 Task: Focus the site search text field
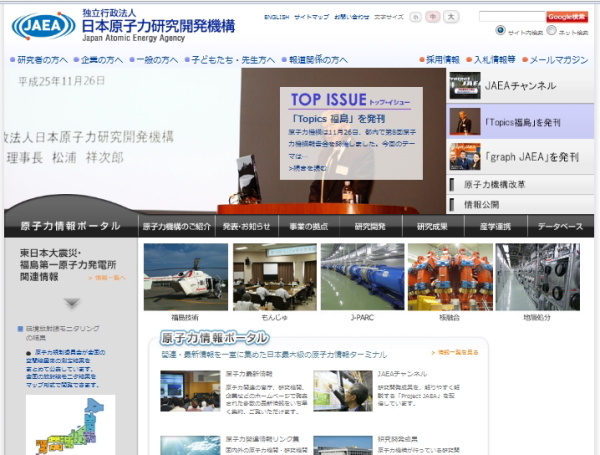(x=511, y=17)
